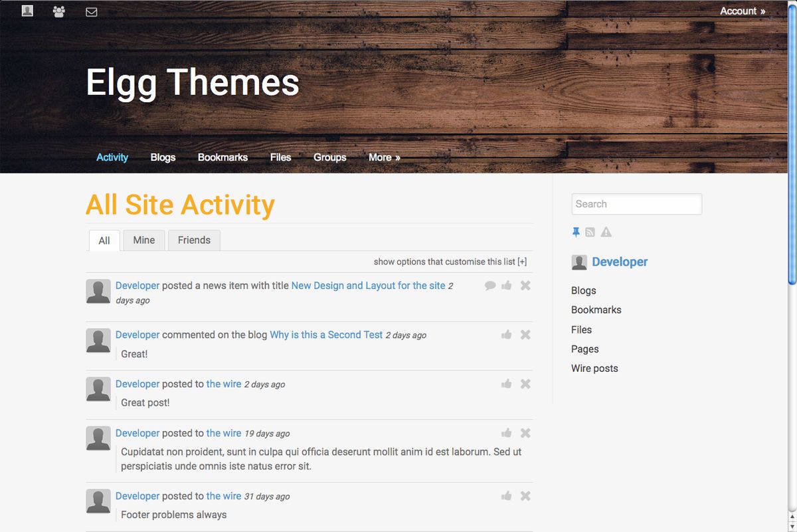Viewport: 797px width, 532px height.
Task: Show options that customise this list
Action: 450,262
